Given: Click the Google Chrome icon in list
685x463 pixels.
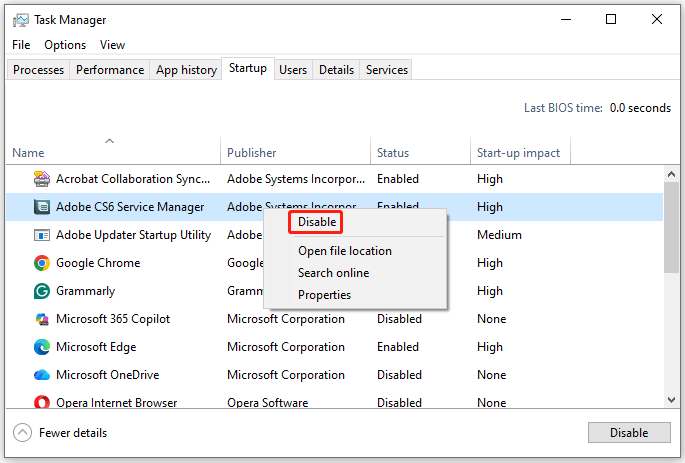Looking at the screenshot, I should 42,263.
